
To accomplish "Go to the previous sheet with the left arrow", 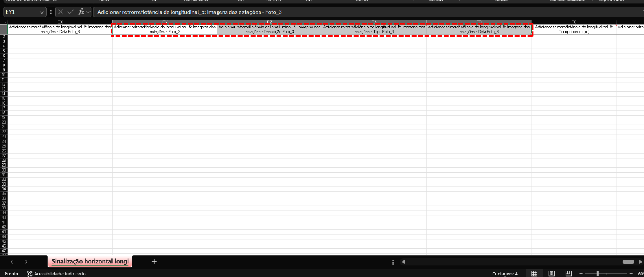I will [x=12, y=262].
